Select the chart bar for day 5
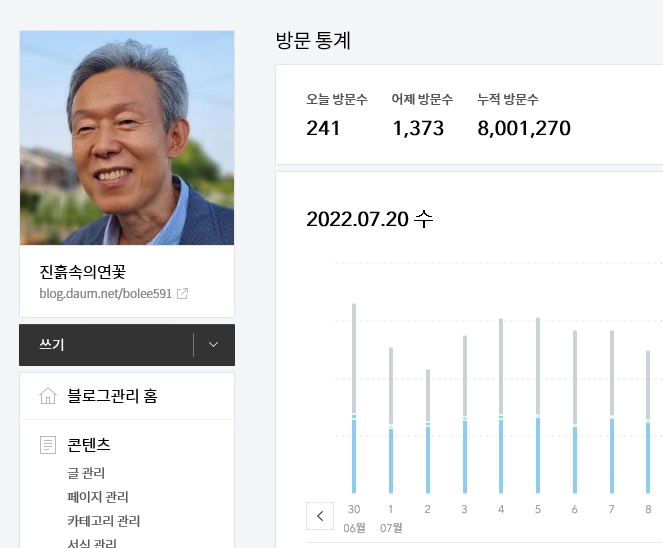This screenshot has height=548, width=663. click(x=538, y=405)
